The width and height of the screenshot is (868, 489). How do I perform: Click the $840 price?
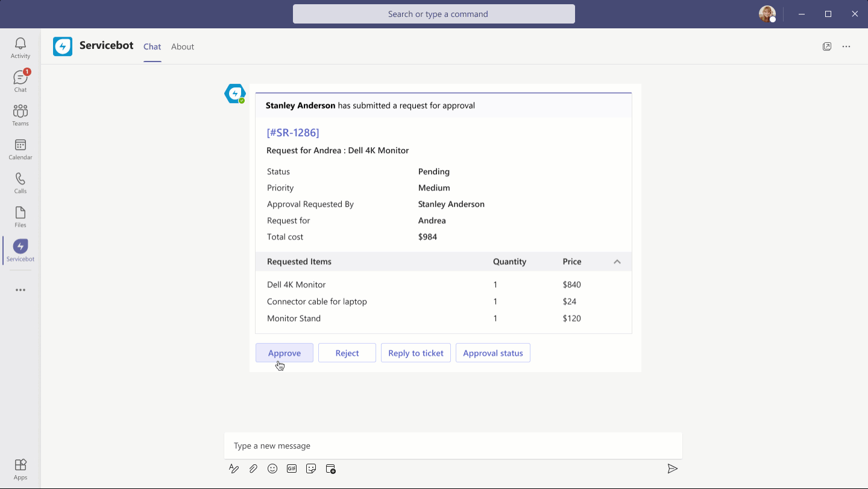572,285
